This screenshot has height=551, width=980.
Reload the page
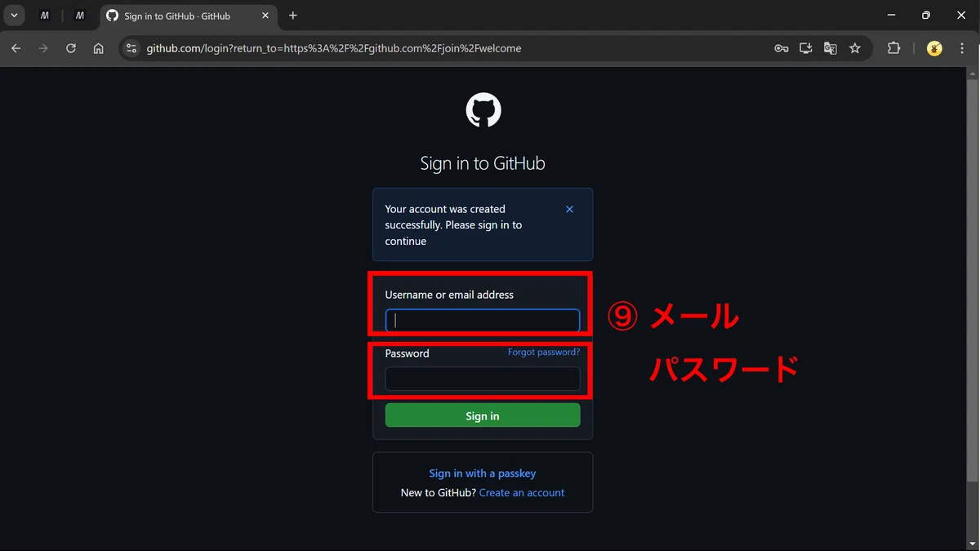click(x=71, y=48)
